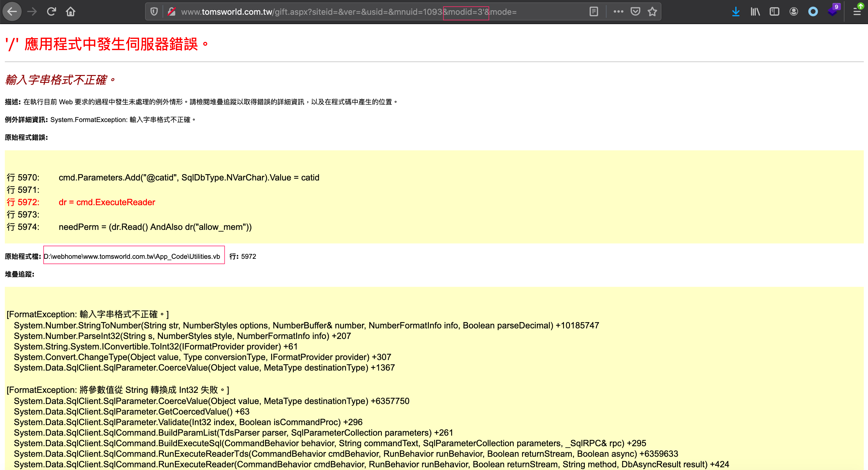Click the SqlParameter.GetCoercedValue stack line
The height and width of the screenshot is (470, 868).
132,412
